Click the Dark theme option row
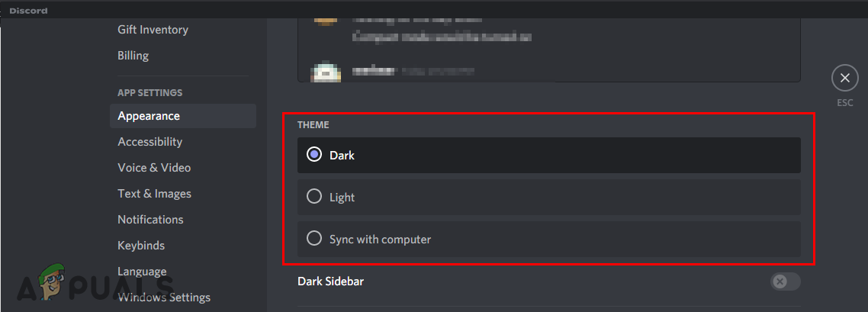Image resolution: width=868 pixels, height=312 pixels. pyautogui.click(x=549, y=155)
